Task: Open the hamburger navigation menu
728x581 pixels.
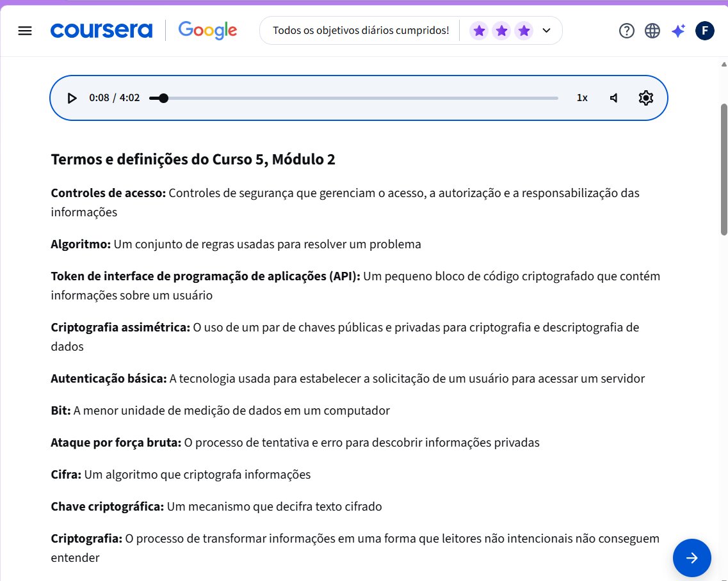Action: pos(25,31)
